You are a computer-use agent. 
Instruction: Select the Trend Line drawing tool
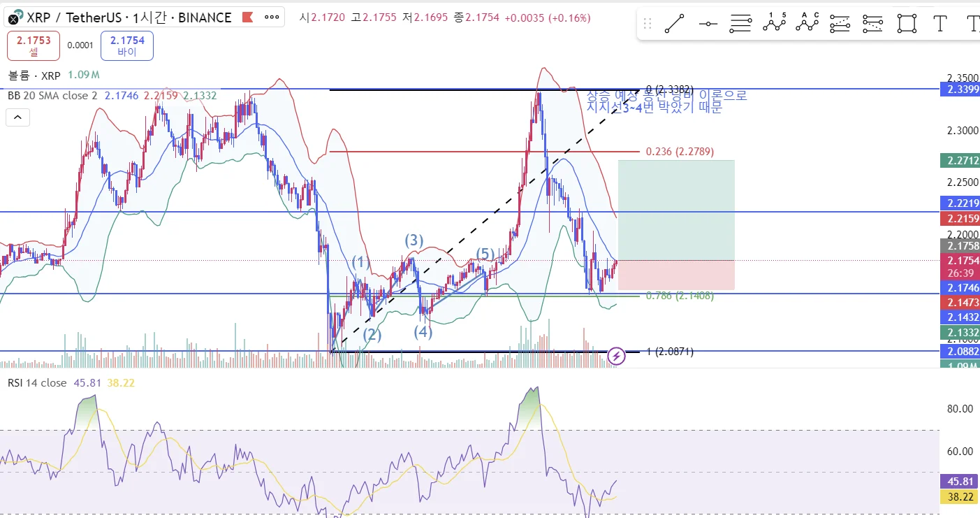[x=674, y=24]
